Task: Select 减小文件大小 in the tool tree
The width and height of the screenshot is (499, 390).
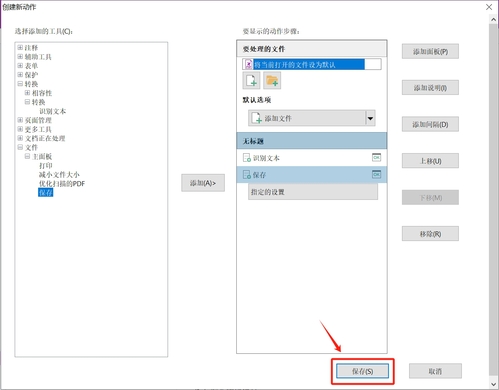Action: tap(59, 175)
